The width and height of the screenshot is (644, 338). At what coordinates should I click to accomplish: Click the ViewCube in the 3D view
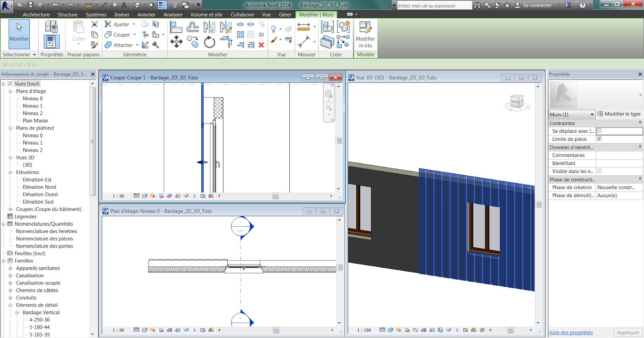point(517,102)
